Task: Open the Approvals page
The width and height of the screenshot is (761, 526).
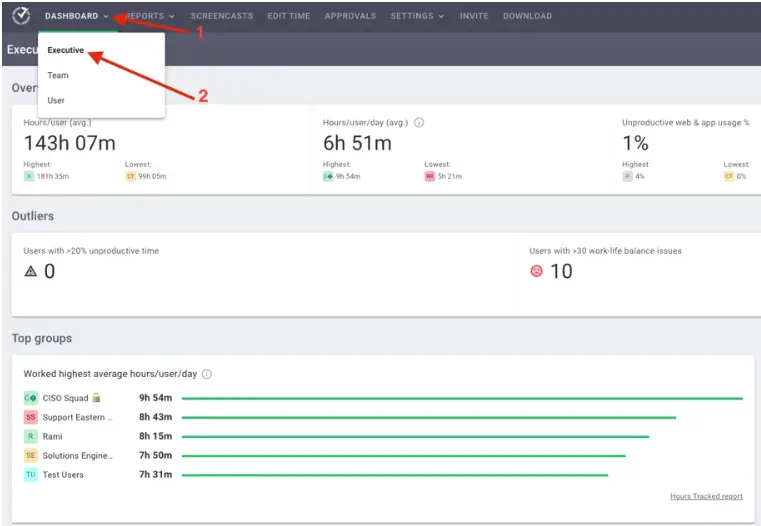Action: tap(350, 16)
